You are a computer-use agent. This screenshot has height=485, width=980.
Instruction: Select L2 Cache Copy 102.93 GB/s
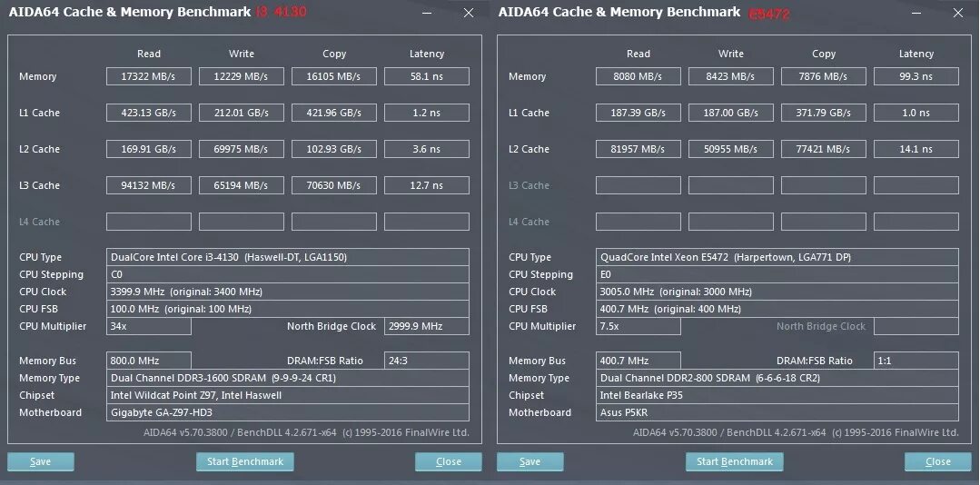pos(333,149)
